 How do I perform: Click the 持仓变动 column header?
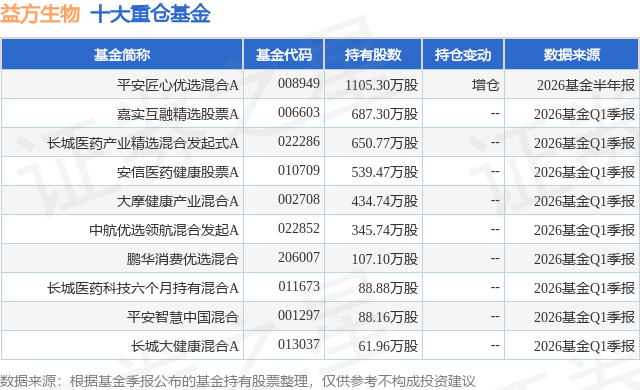[x=463, y=55]
